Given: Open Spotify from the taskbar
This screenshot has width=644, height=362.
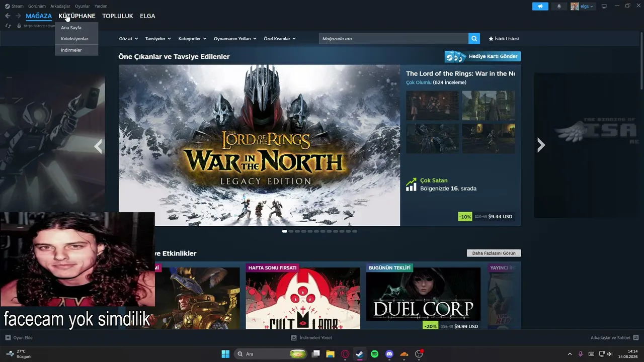Looking at the screenshot, I should [x=374, y=354].
